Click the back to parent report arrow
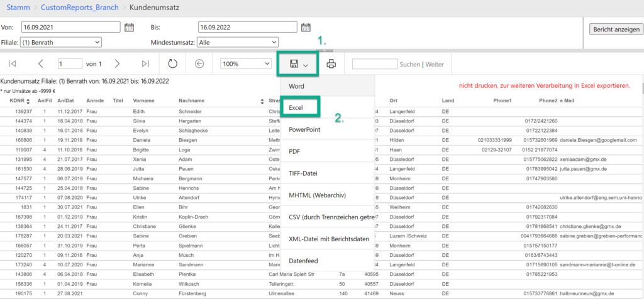644x299 pixels. point(199,63)
